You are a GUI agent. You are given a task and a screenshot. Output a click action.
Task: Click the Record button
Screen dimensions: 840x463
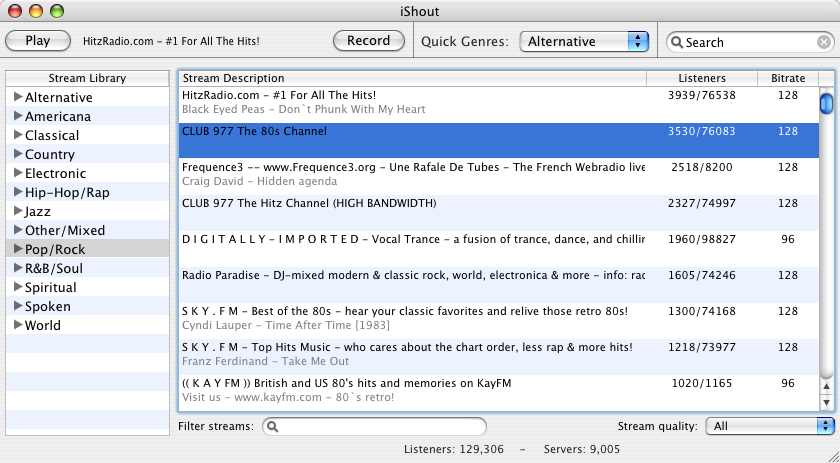369,41
